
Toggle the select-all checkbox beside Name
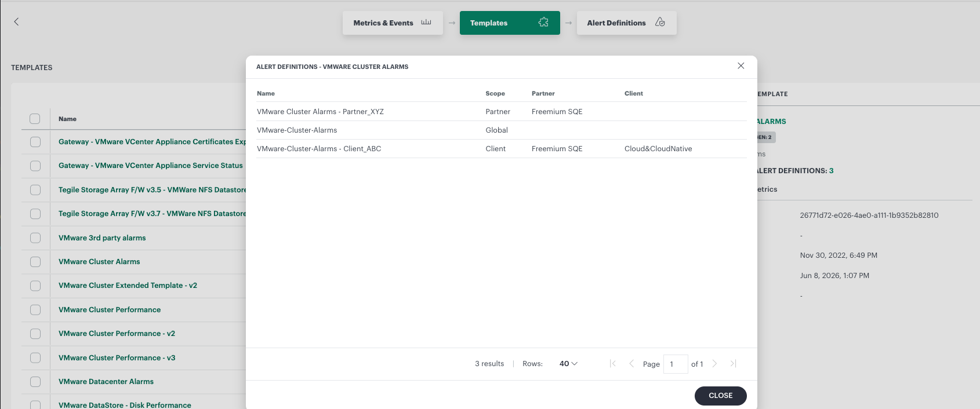coord(35,119)
